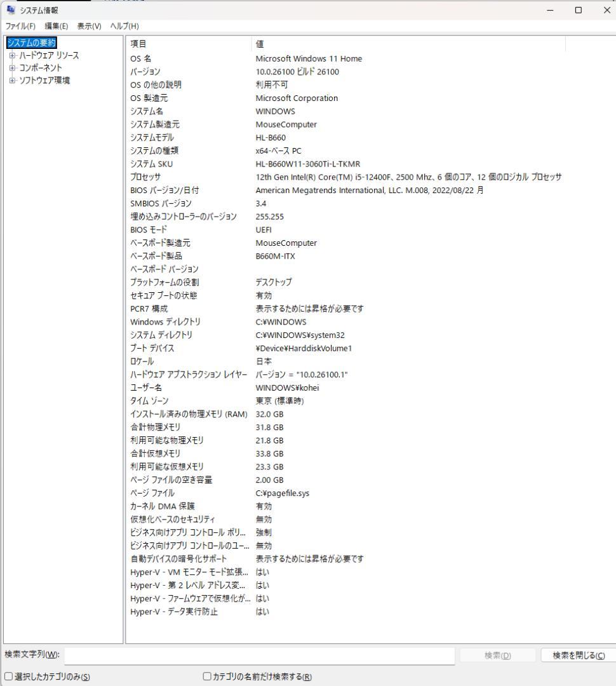Check カテゴリの名前だけ検索する option
This screenshot has height=686, width=616.
click(x=206, y=676)
